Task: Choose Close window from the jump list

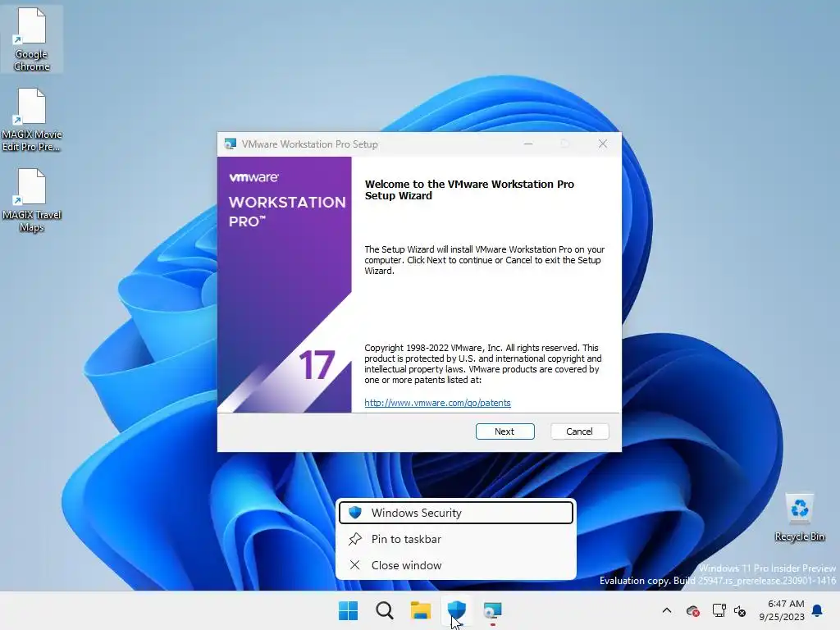Action: click(x=456, y=565)
